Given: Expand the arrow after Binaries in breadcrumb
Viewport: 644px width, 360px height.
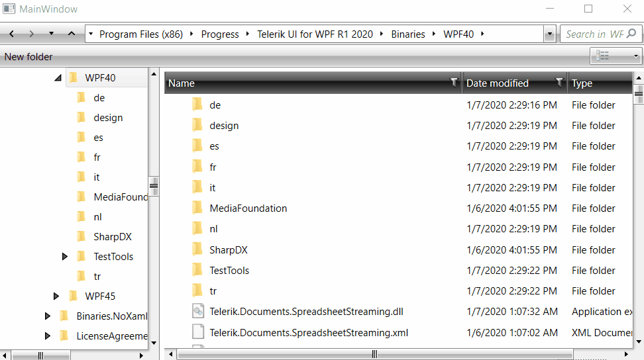Looking at the screenshot, I should 434,34.
